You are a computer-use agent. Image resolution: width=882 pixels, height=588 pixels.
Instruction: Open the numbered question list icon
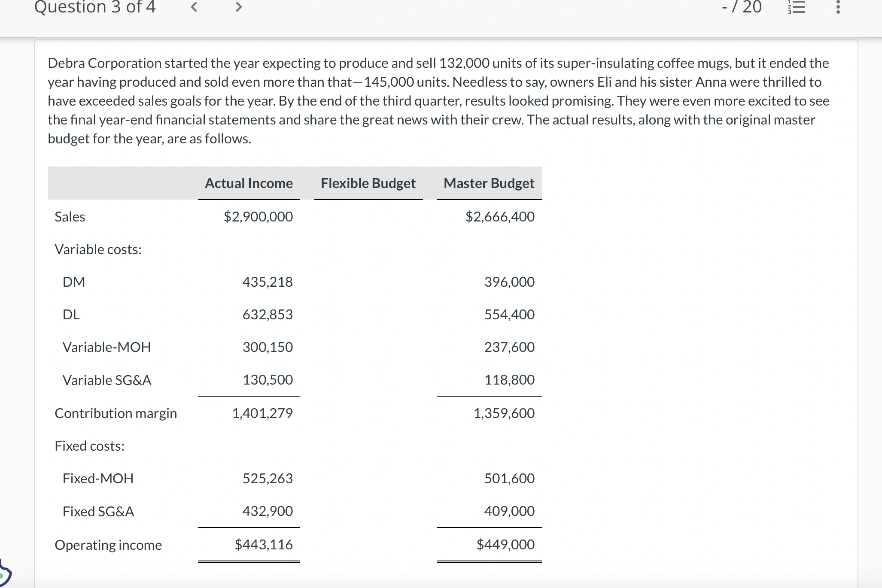(x=797, y=7)
